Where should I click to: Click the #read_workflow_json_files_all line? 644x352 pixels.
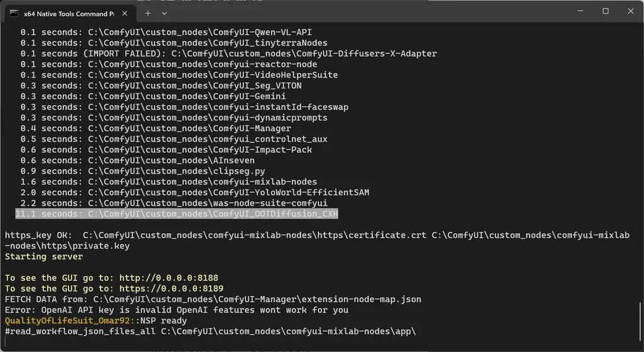tap(210, 331)
